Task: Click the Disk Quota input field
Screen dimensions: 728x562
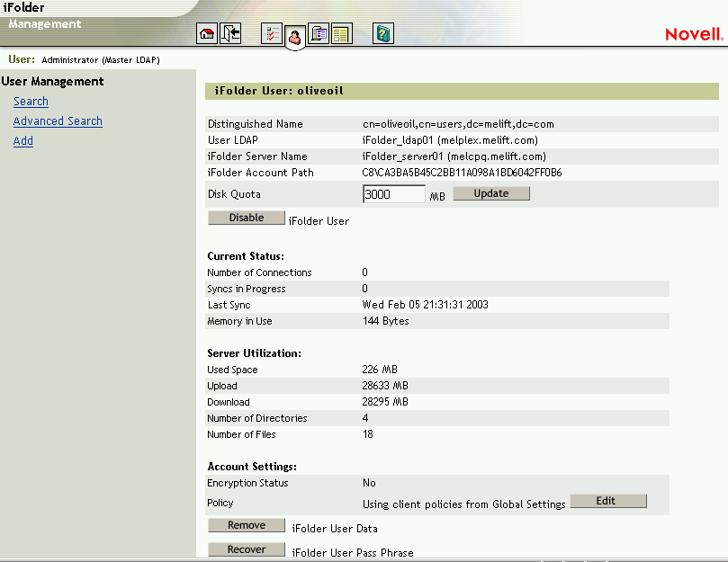Action: click(x=394, y=194)
